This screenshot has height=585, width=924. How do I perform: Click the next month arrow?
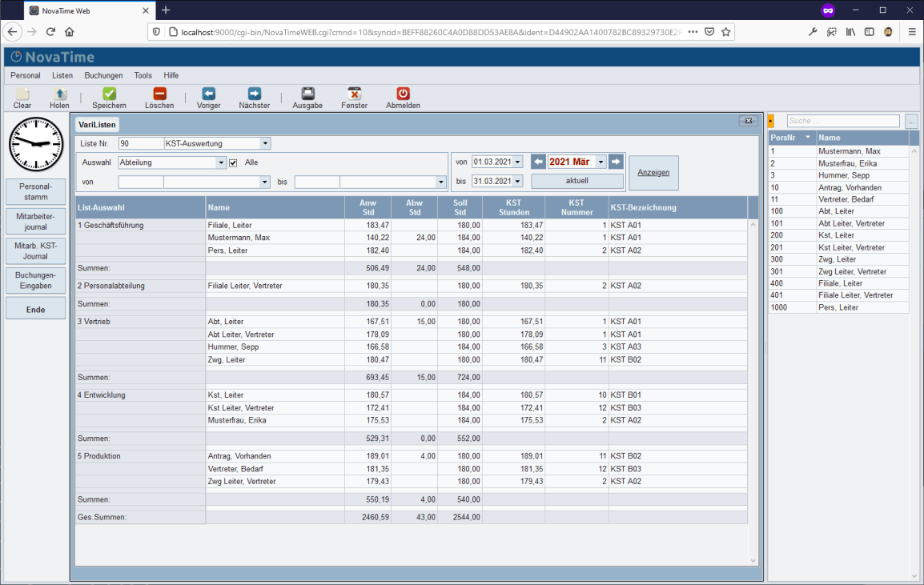click(x=616, y=162)
